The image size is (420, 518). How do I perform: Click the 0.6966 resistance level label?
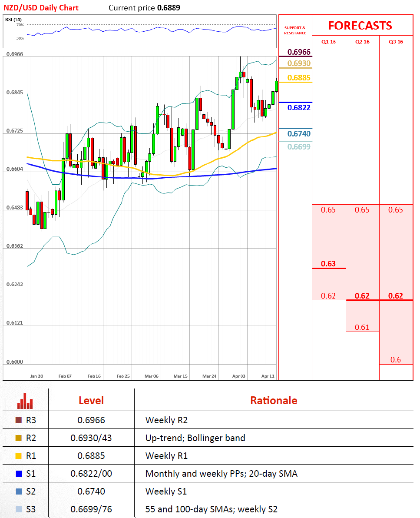click(x=299, y=52)
